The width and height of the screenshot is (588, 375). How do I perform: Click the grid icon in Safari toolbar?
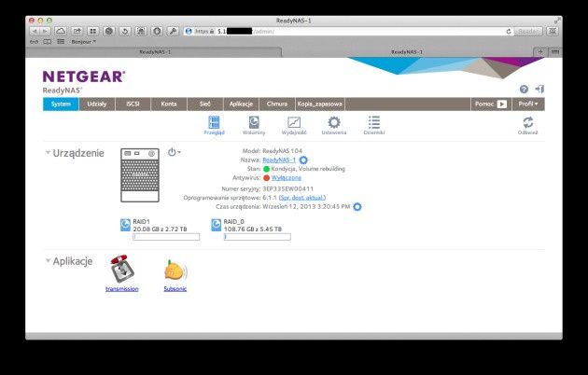(93, 32)
